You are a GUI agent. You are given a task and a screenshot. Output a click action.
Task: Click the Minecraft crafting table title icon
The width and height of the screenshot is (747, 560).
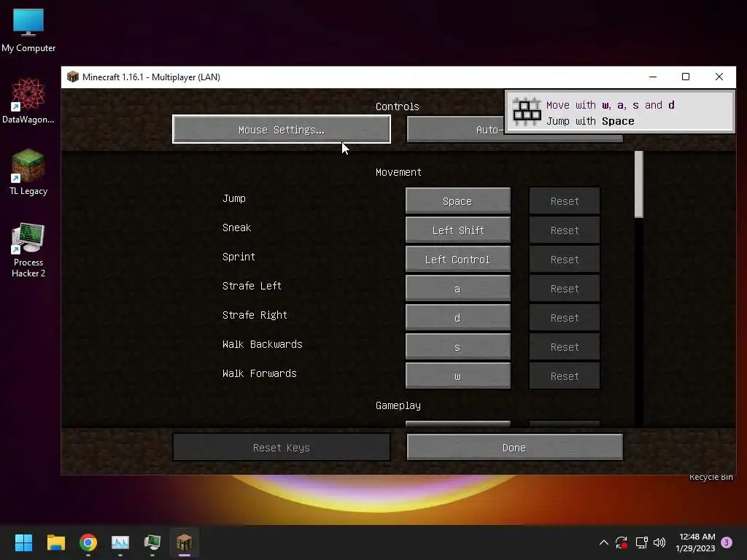point(72,77)
